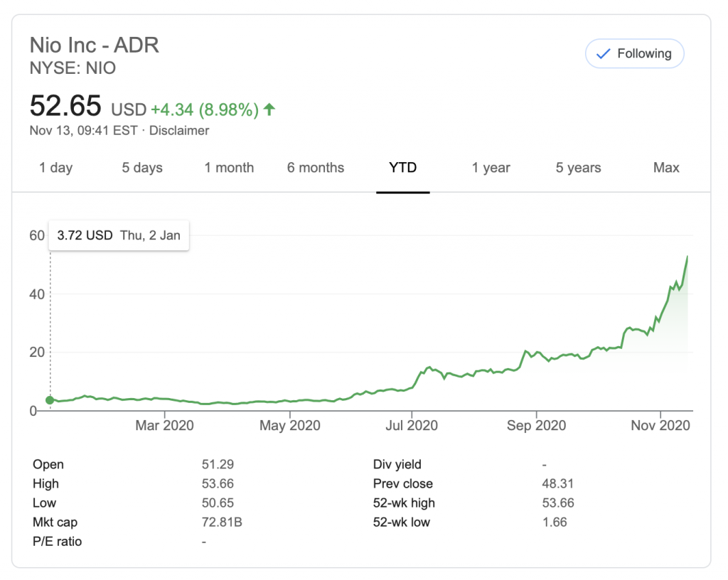View the 6 months chart

pos(315,168)
